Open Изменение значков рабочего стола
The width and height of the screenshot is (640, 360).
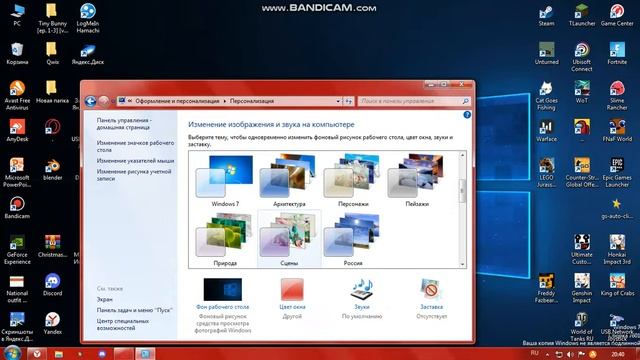click(135, 147)
